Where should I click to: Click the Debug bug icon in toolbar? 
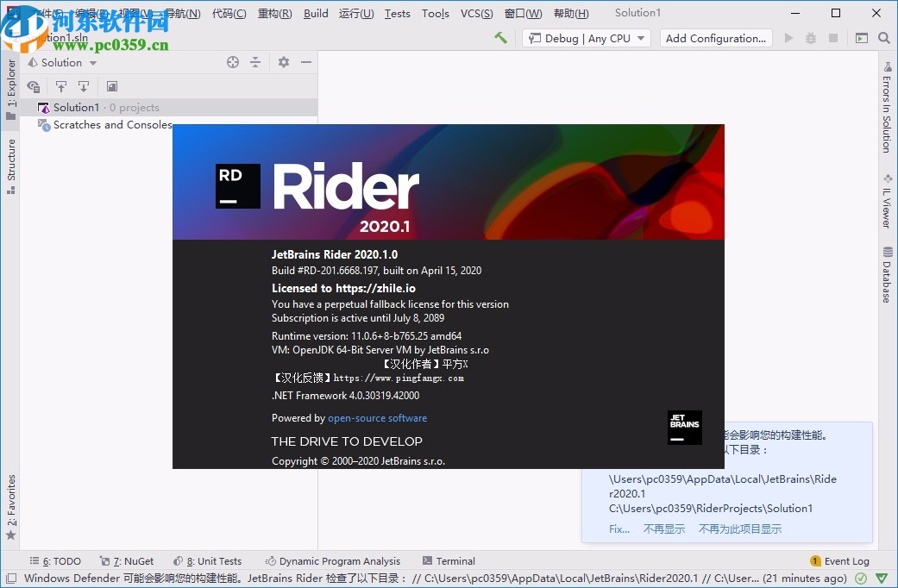pyautogui.click(x=809, y=38)
